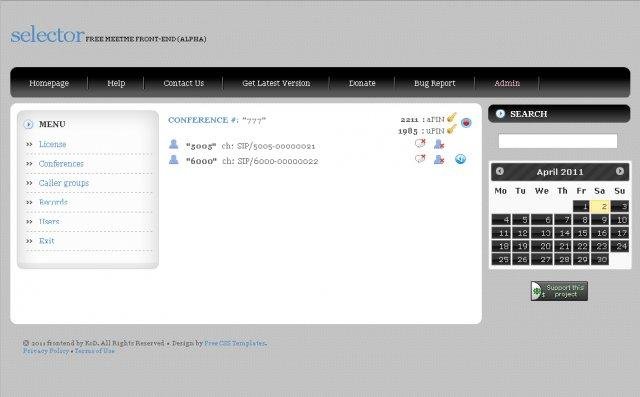The width and height of the screenshot is (640, 397).
Task: Open the Privacy Policy footer link
Action: coord(46,351)
